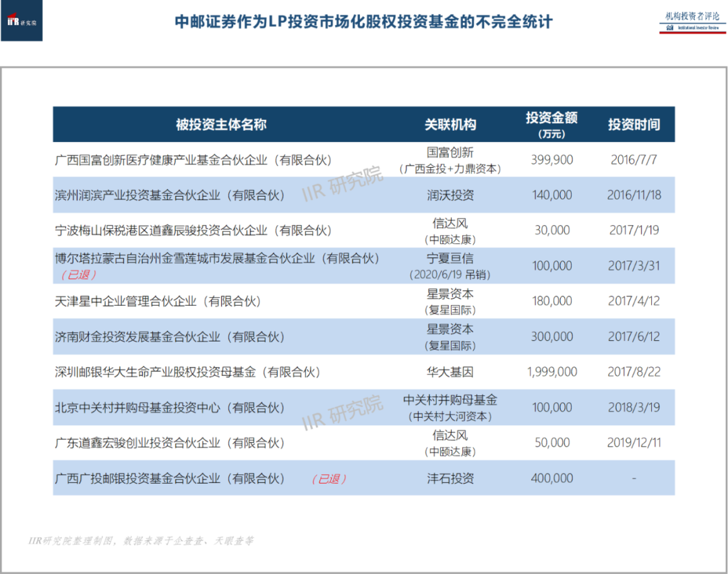Viewport: 728px width, 574px height.
Task: Select 润沃投资 institution cell
Action: click(x=450, y=195)
